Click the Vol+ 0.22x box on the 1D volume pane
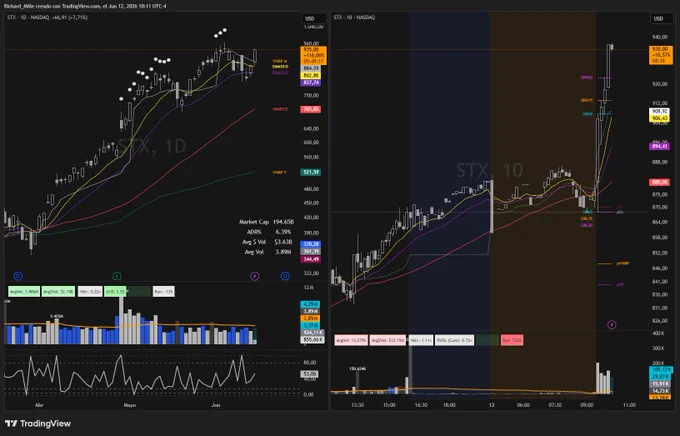The width and height of the screenshot is (680, 436). pyautogui.click(x=90, y=292)
